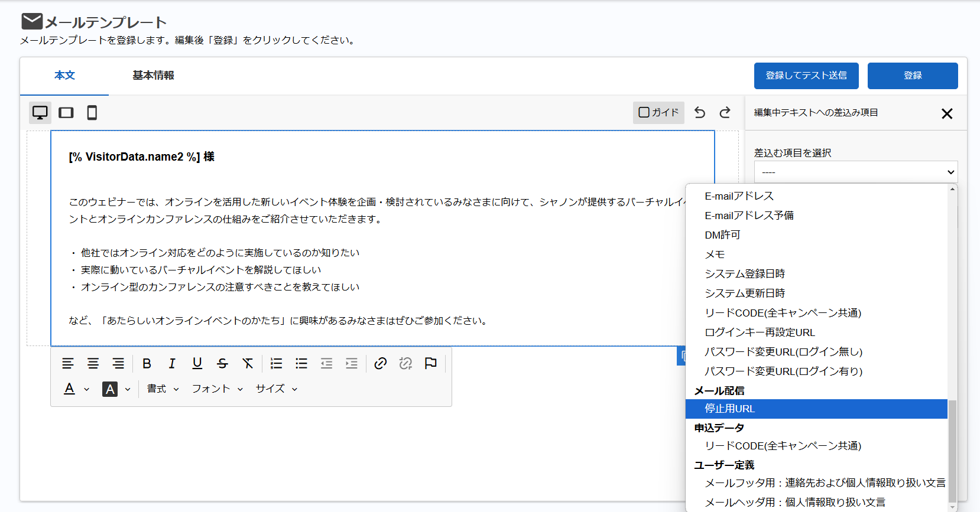Image resolution: width=980 pixels, height=512 pixels.
Task: Click the [% VisitorData.name2 %] 様 line
Action: pos(142,157)
